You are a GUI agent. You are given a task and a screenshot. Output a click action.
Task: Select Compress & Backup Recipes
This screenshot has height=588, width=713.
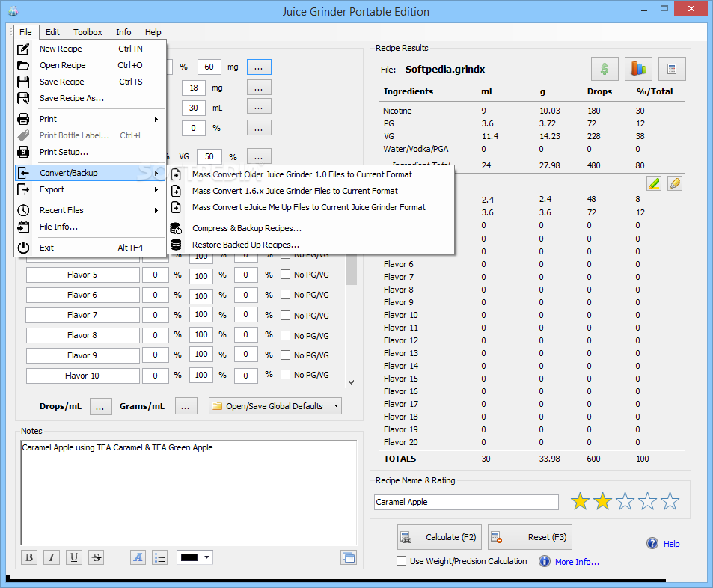click(311, 228)
